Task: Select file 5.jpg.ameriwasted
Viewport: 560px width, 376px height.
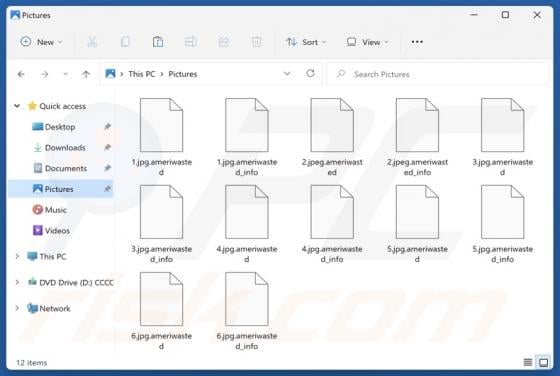Action: (x=418, y=224)
